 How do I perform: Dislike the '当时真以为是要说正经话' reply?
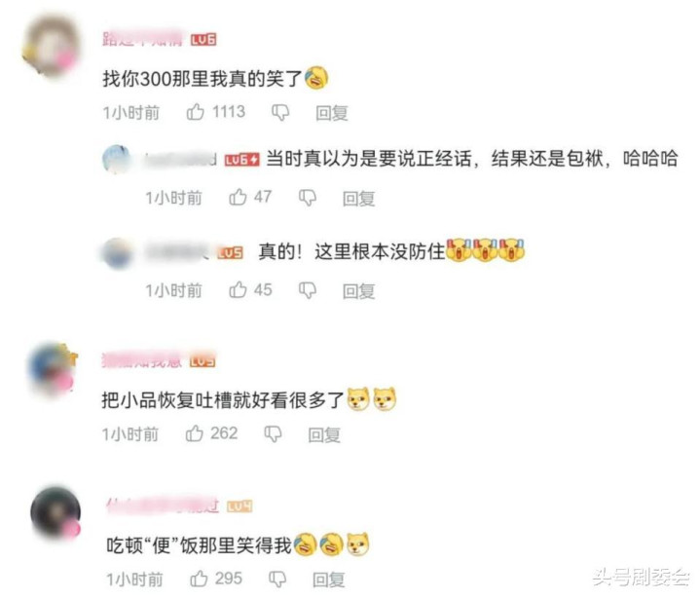tap(307, 198)
